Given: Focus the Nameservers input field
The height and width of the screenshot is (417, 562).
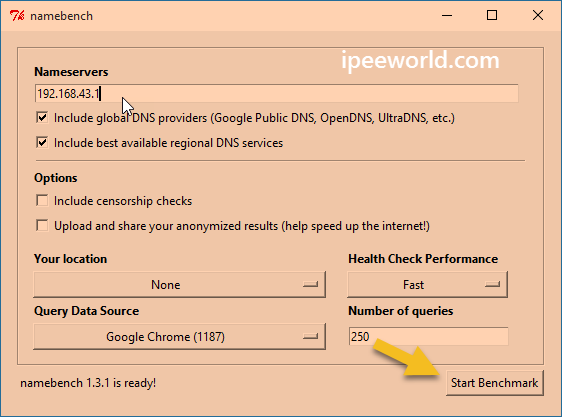Looking at the screenshot, I should (x=277, y=94).
